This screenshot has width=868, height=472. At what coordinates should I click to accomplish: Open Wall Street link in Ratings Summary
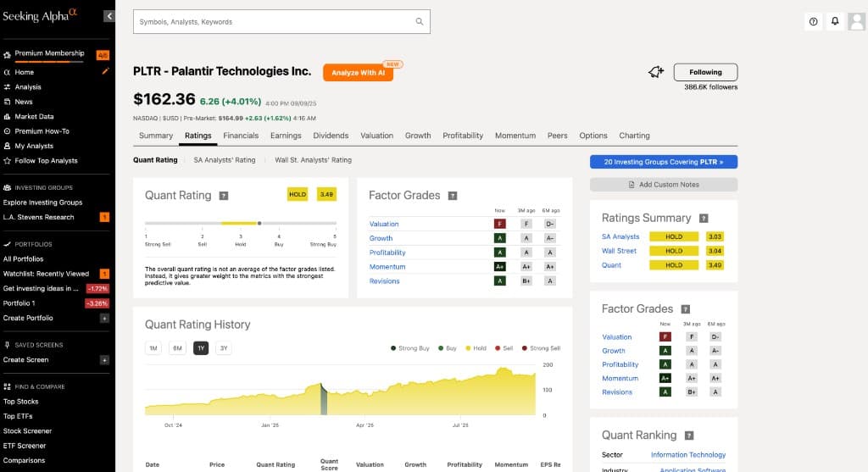619,251
